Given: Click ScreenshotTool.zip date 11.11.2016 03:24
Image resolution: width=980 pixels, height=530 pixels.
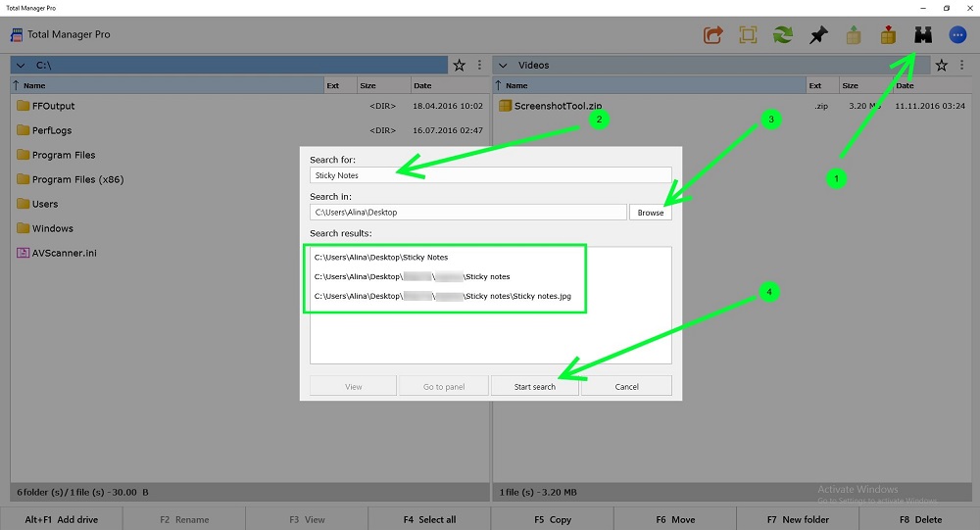Looking at the screenshot, I should point(930,106).
